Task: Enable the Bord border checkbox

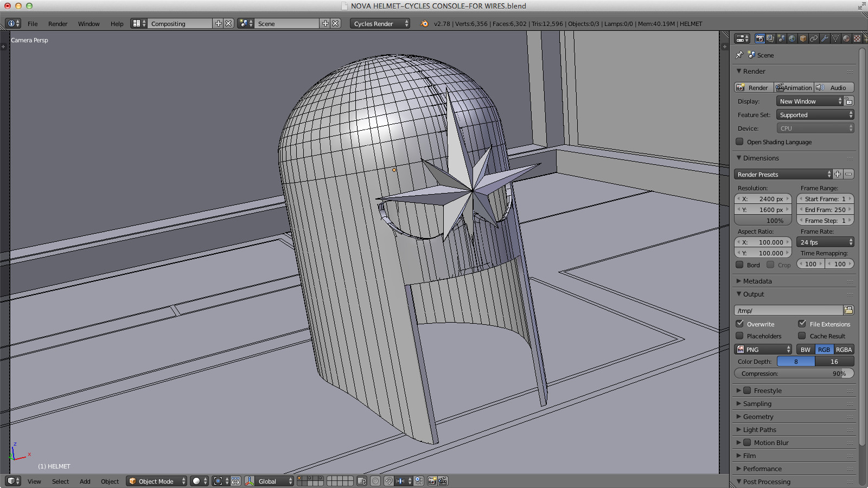Action: click(739, 265)
